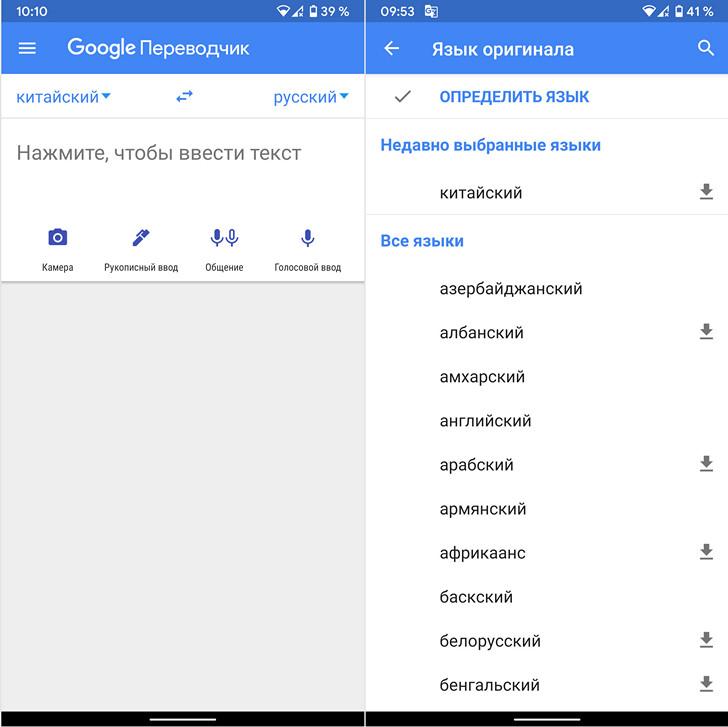
Task: Tap the Язык оригинала screen title
Action: click(x=503, y=49)
